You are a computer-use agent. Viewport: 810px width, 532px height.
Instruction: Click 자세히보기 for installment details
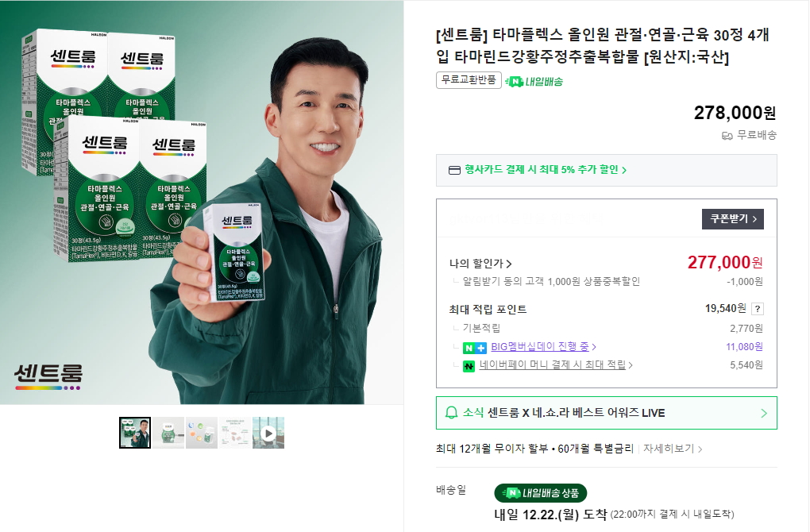673,449
